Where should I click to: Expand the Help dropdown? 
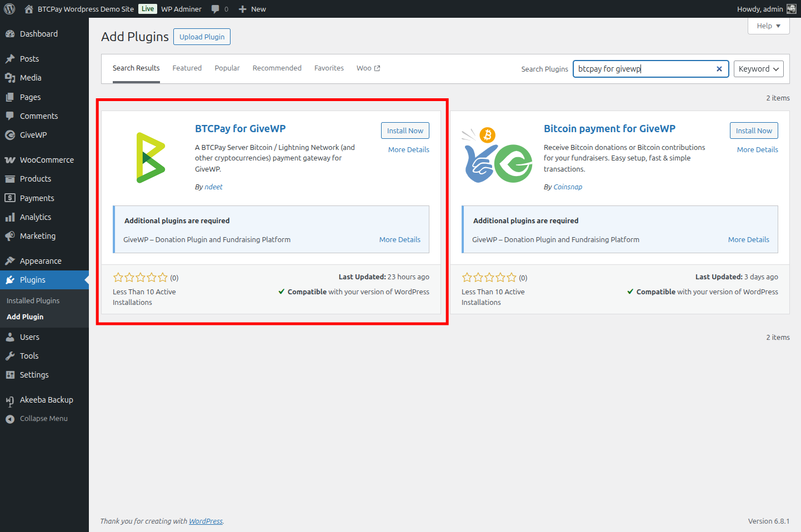coord(768,26)
